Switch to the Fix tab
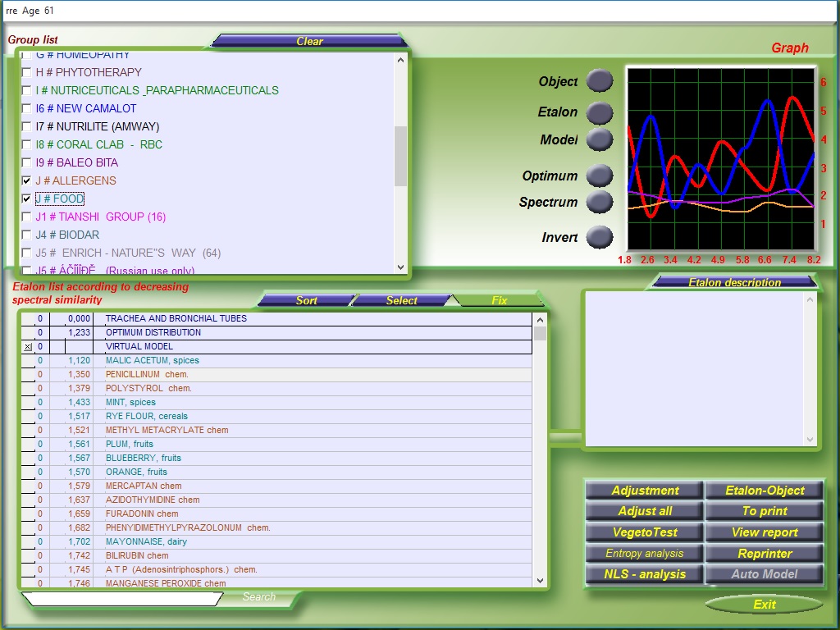The width and height of the screenshot is (840, 630). coord(499,300)
